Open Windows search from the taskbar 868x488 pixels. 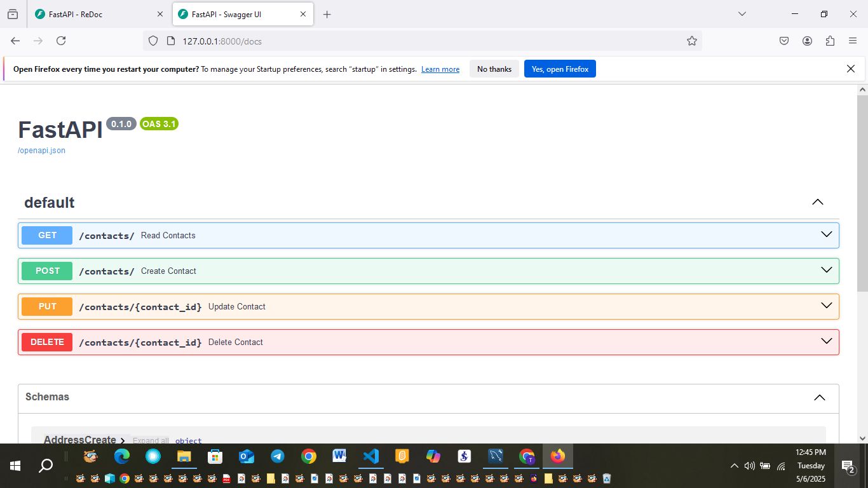click(x=46, y=466)
